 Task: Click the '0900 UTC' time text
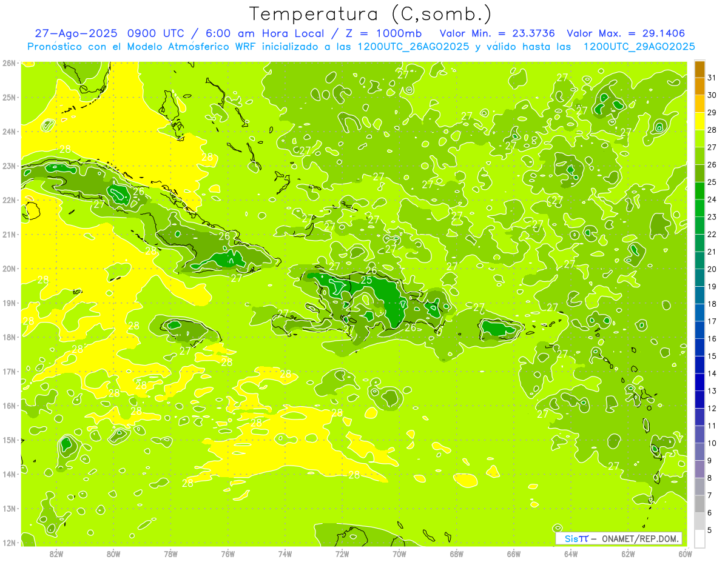(157, 33)
